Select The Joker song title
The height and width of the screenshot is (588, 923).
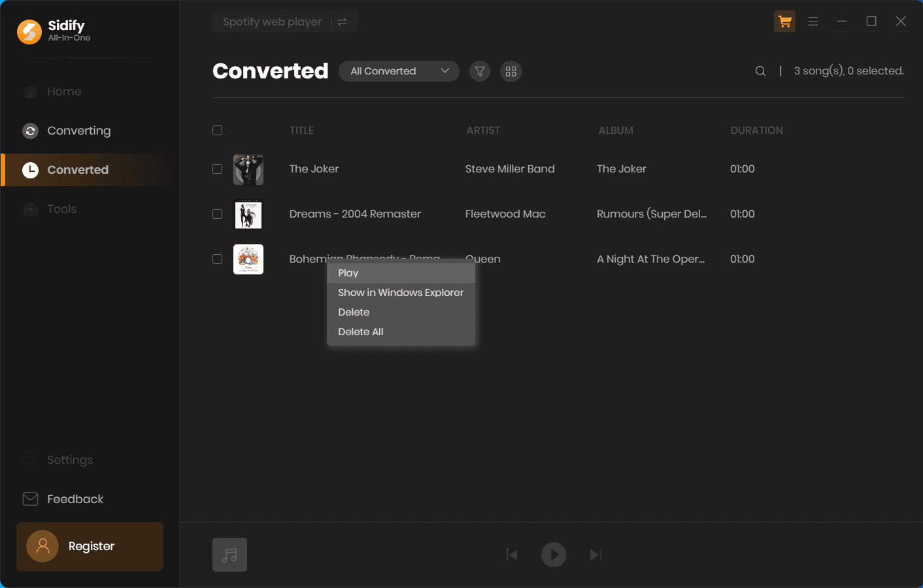[x=314, y=169]
